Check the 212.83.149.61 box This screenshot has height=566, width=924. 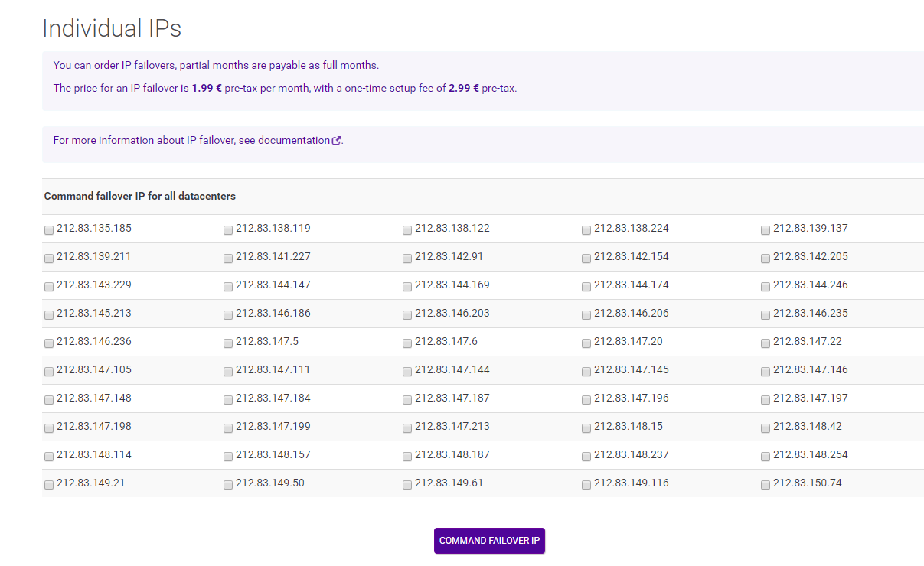click(x=407, y=484)
